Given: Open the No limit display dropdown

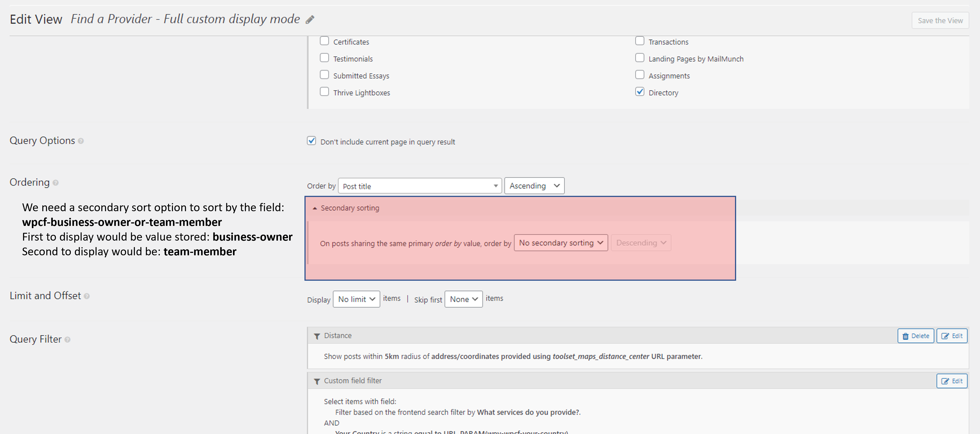Looking at the screenshot, I should click(356, 299).
